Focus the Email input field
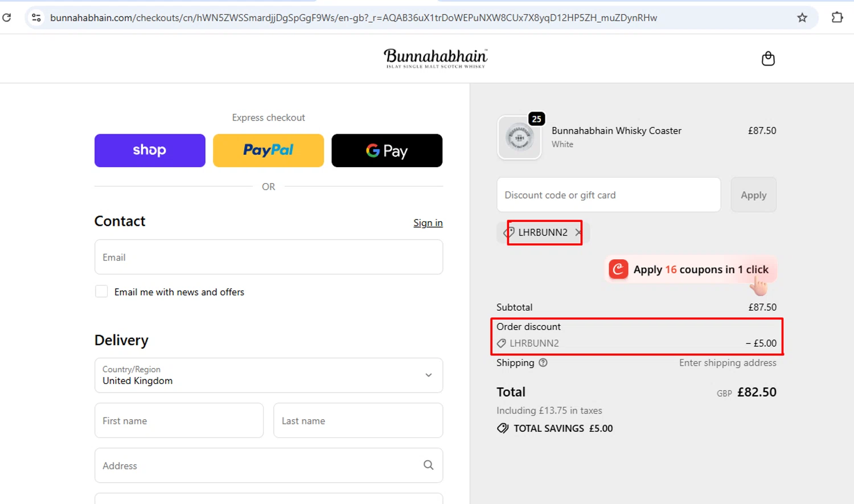This screenshot has height=504, width=854. 269,257
